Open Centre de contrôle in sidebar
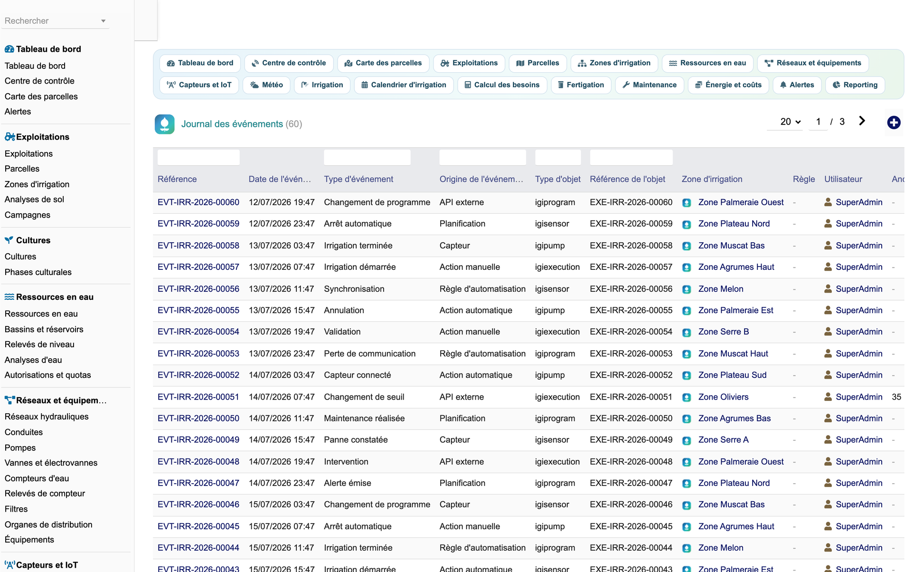Image resolution: width=924 pixels, height=572 pixels. tap(39, 81)
